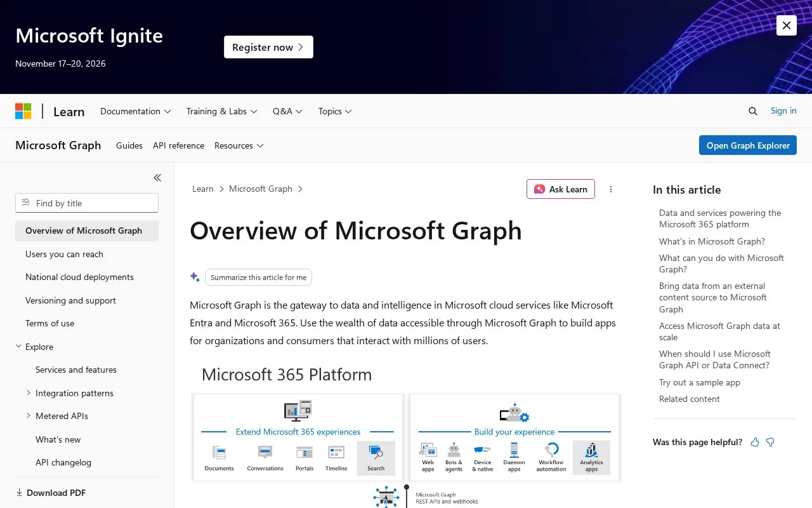Click Summarize this article for me
Viewport: 812px width, 508px height.
(258, 277)
